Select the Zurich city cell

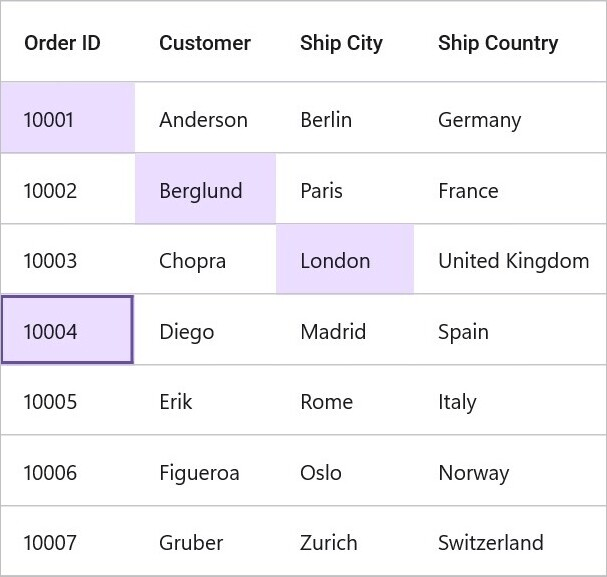click(345, 541)
